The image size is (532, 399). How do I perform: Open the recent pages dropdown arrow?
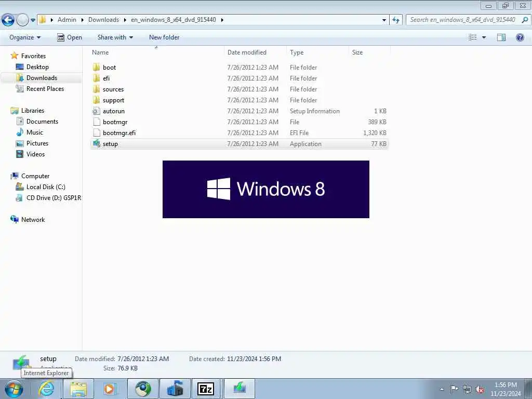33,20
